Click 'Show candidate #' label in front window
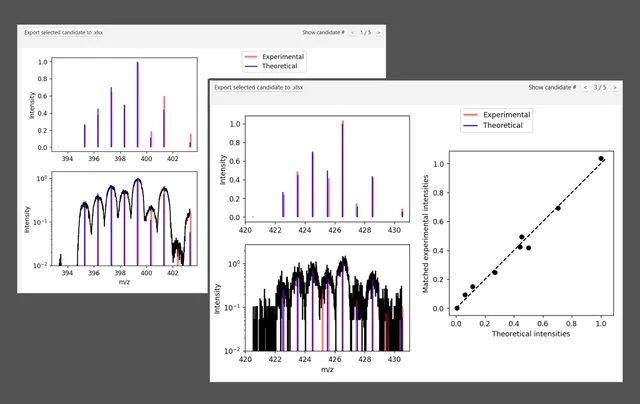The width and height of the screenshot is (640, 404). (552, 87)
